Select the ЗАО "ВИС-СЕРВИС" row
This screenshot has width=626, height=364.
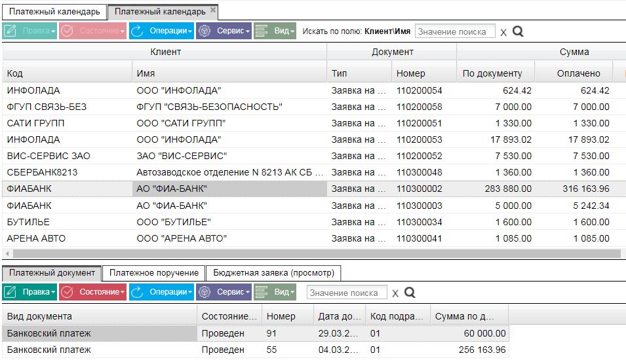coord(313,156)
